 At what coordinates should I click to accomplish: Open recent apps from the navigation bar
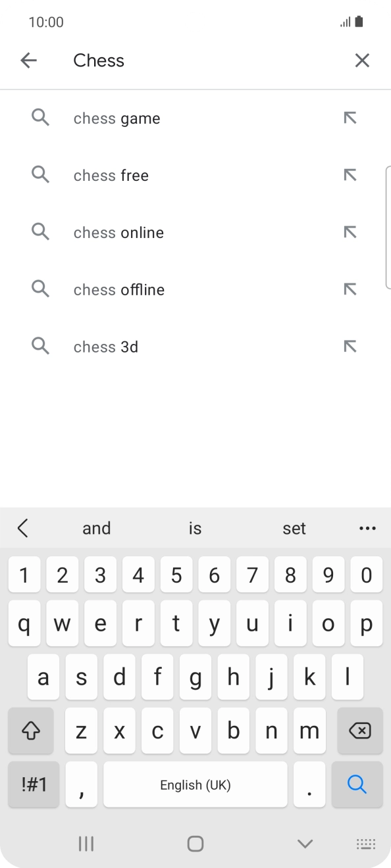coord(86,844)
